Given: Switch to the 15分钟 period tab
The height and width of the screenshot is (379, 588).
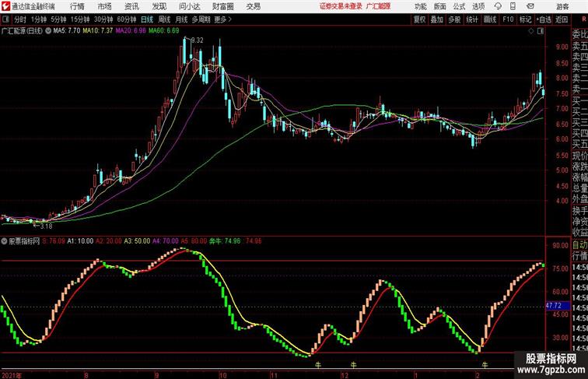Looking at the screenshot, I should (x=80, y=19).
